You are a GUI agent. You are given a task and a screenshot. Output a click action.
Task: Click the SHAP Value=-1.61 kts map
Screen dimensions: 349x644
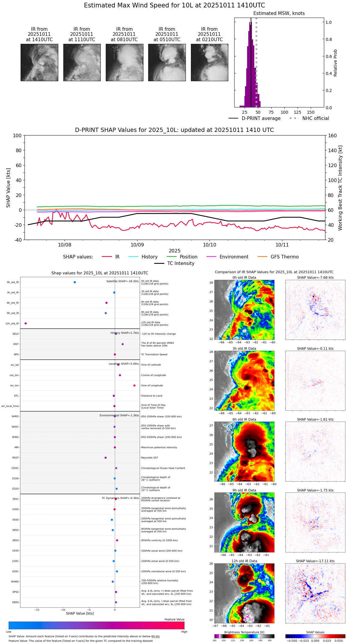coord(315,452)
